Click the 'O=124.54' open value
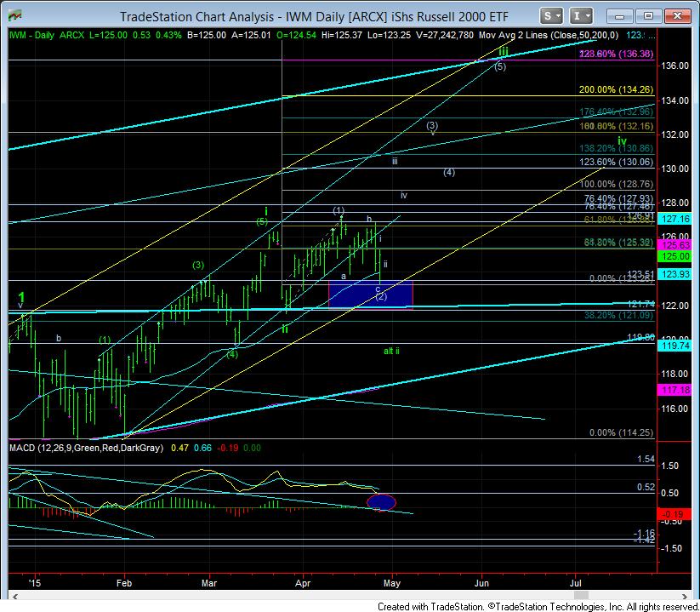The width and height of the screenshot is (700, 612). tap(296, 35)
